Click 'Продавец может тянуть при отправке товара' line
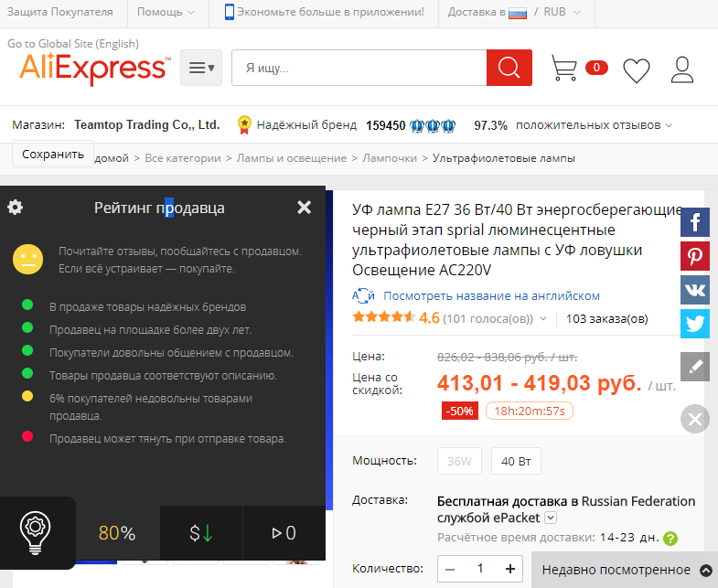This screenshot has width=718, height=588. 167,439
